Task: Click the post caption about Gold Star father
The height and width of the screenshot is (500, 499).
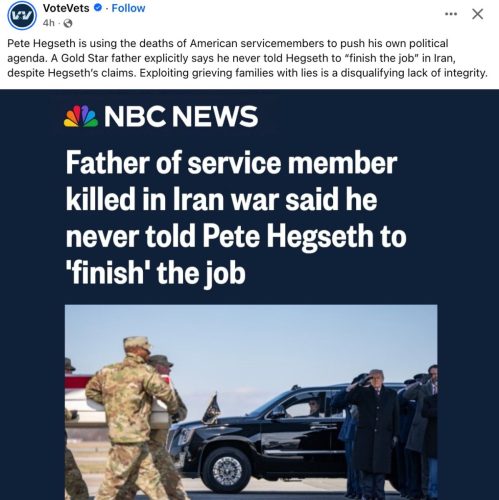Action: click(x=247, y=58)
